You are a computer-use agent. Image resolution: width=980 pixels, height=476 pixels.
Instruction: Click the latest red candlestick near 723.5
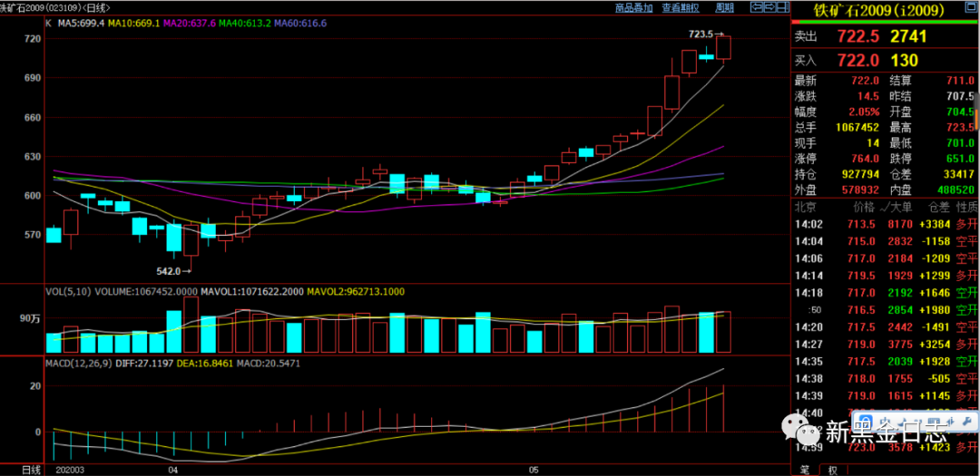click(x=724, y=48)
